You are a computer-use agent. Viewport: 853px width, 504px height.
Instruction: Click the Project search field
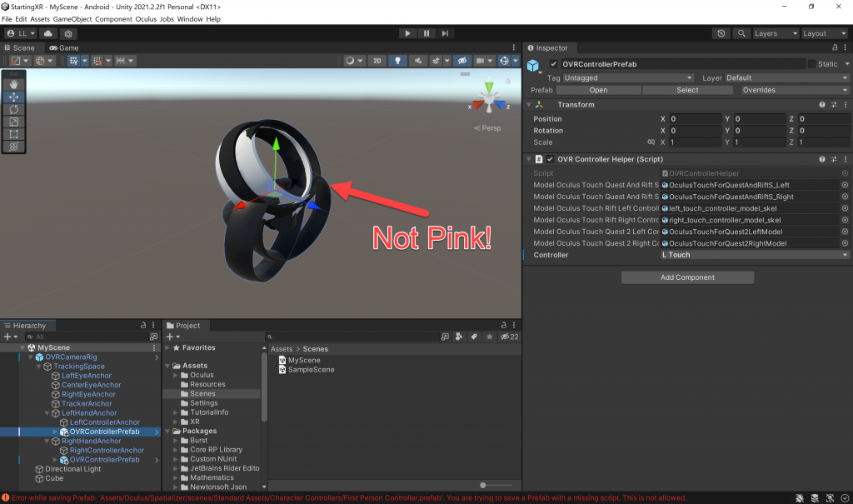[x=352, y=337]
